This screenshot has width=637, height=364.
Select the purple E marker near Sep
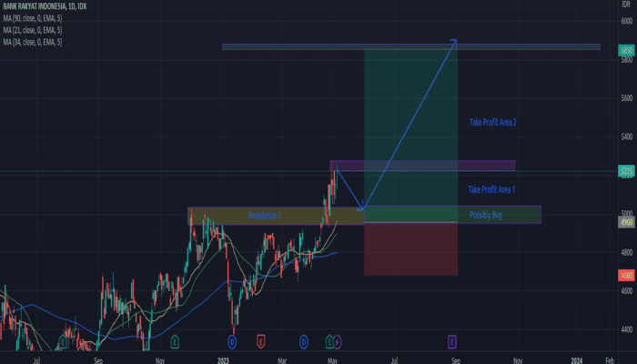click(452, 341)
